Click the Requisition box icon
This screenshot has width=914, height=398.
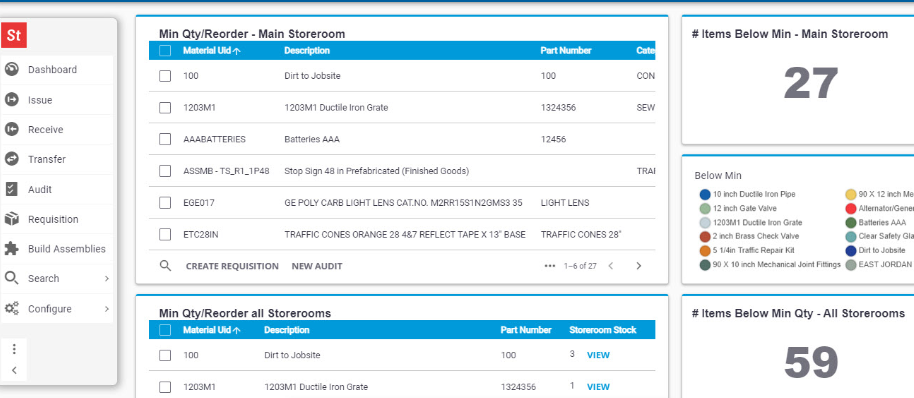[x=12, y=219]
